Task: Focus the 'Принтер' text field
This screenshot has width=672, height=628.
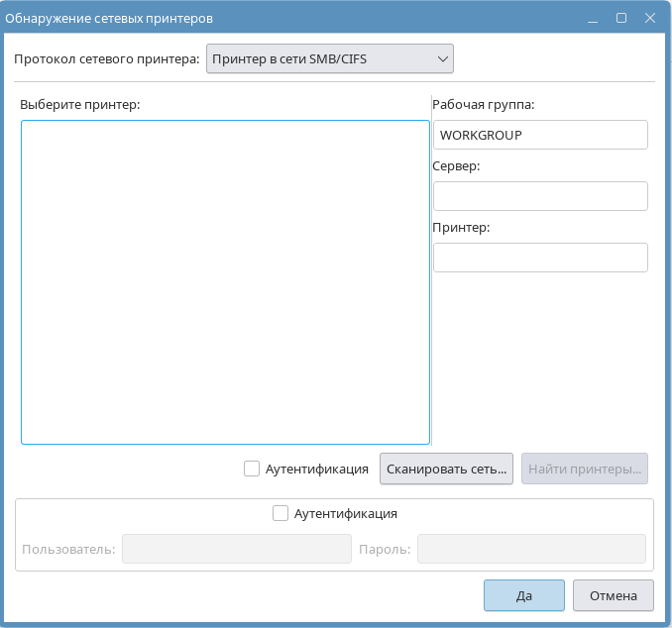Action: 540,258
